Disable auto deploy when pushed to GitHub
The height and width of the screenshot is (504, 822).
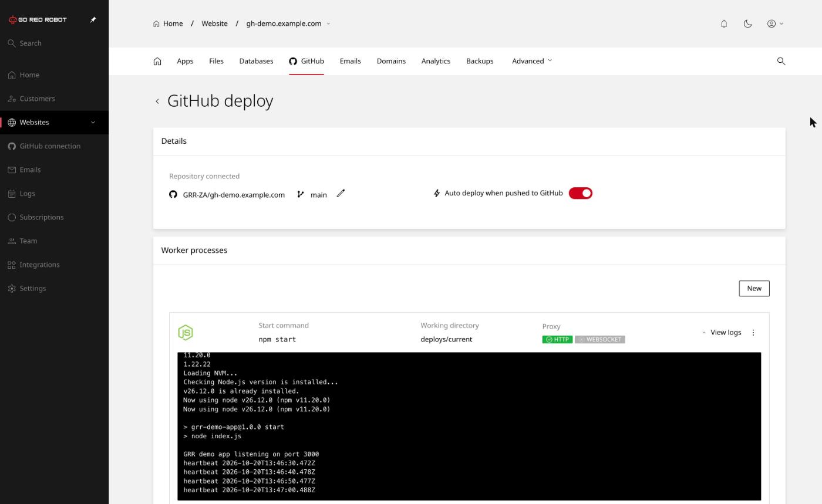[581, 193]
